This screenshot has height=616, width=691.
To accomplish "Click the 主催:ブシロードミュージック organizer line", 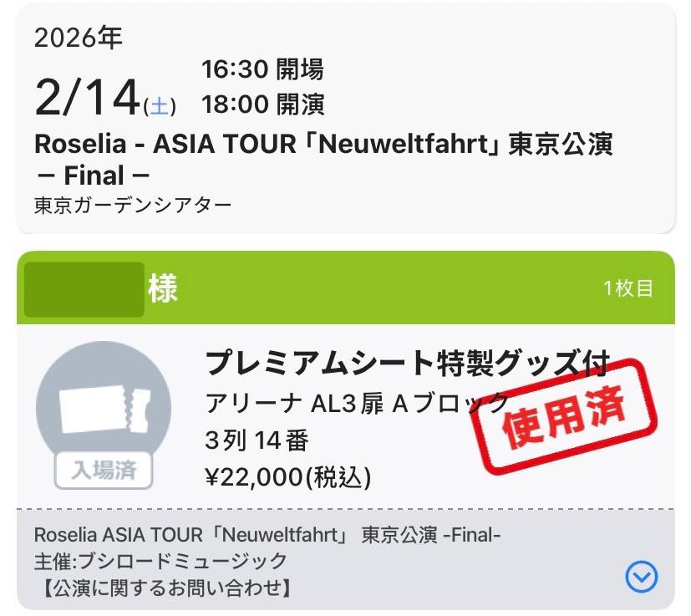I will [x=160, y=561].
